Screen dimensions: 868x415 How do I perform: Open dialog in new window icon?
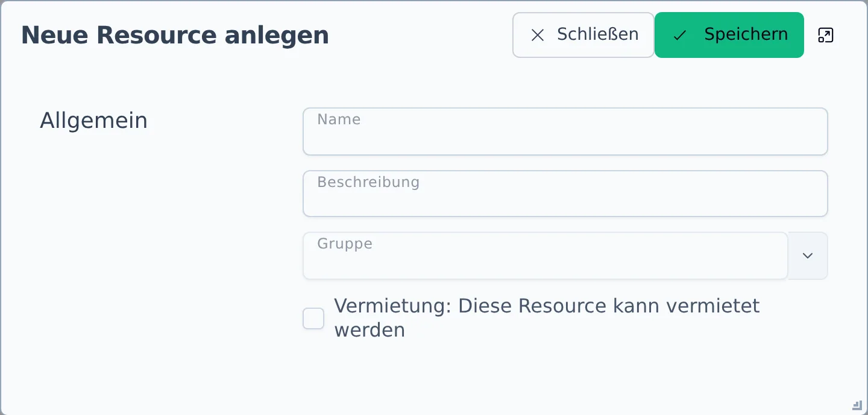pos(825,35)
